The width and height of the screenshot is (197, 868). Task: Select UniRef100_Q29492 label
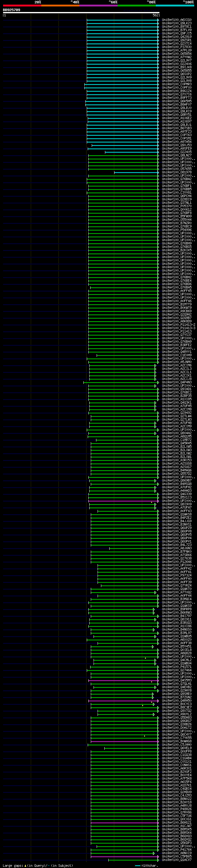point(177,413)
